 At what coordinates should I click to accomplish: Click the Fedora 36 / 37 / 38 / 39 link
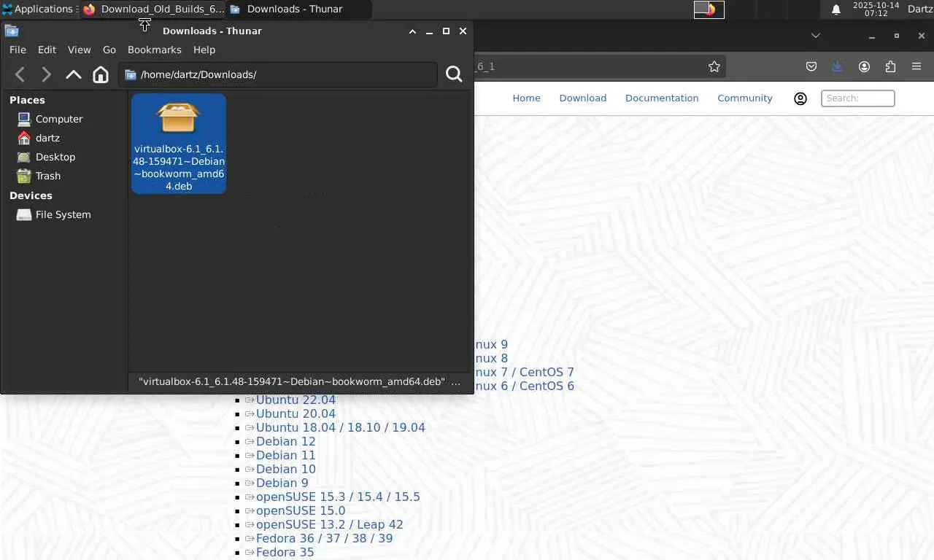coord(324,539)
